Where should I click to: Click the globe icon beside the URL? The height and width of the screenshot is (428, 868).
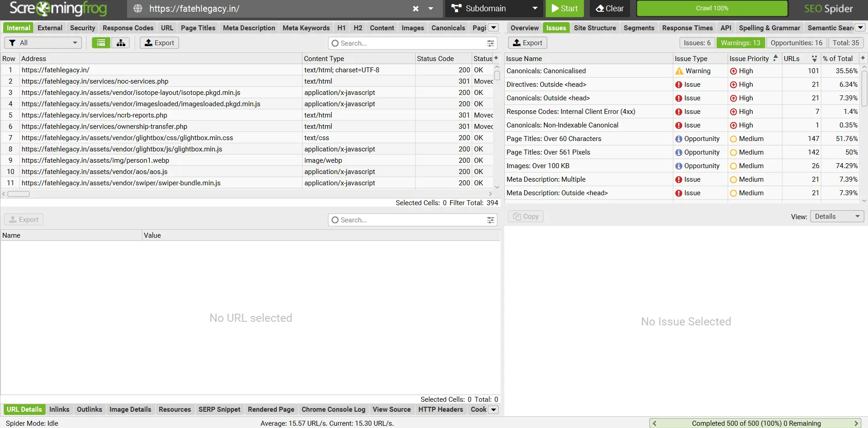pyautogui.click(x=138, y=9)
